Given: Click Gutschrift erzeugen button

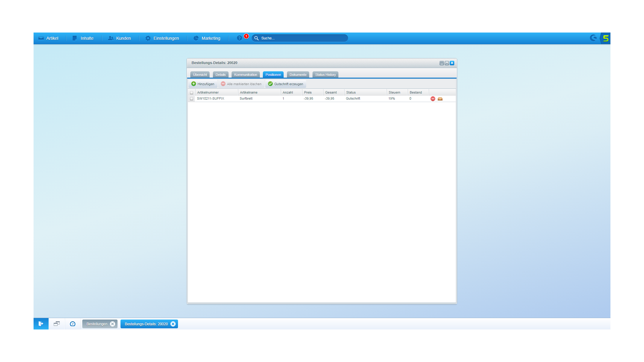Looking at the screenshot, I should coord(285,84).
